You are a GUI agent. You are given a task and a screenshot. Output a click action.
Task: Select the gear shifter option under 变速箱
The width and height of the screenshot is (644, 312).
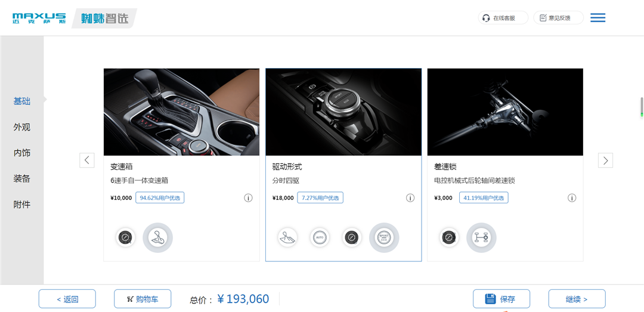point(157,237)
